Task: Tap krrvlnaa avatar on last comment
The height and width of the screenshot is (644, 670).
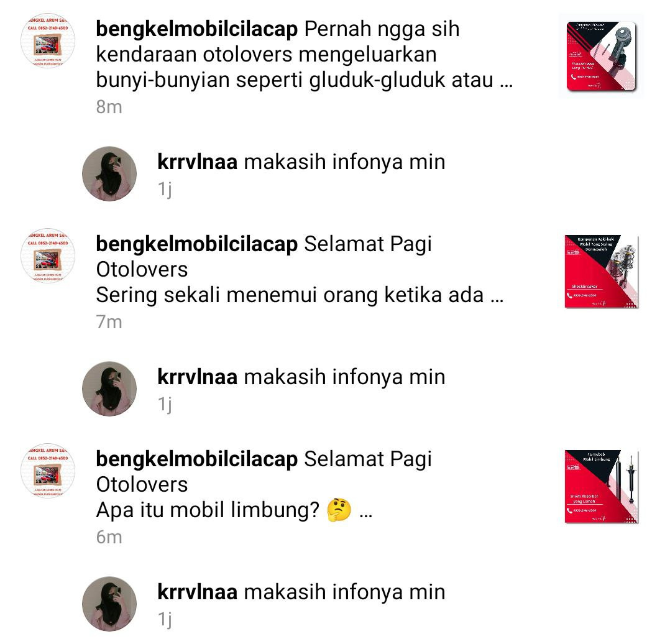Action: pos(109,604)
